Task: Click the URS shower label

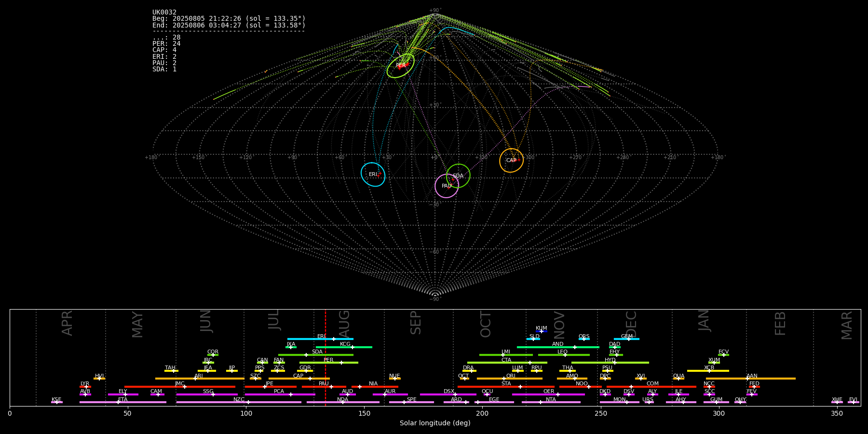Action: pos(648,400)
